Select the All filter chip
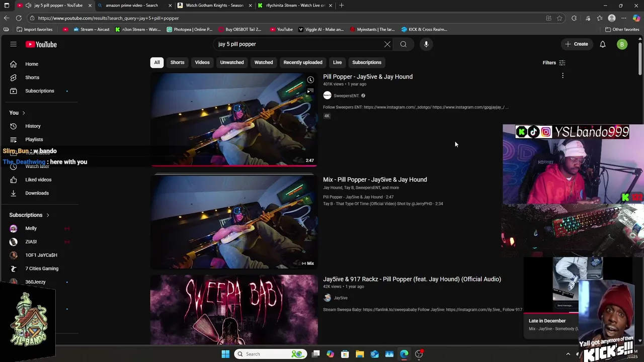 (x=157, y=62)
